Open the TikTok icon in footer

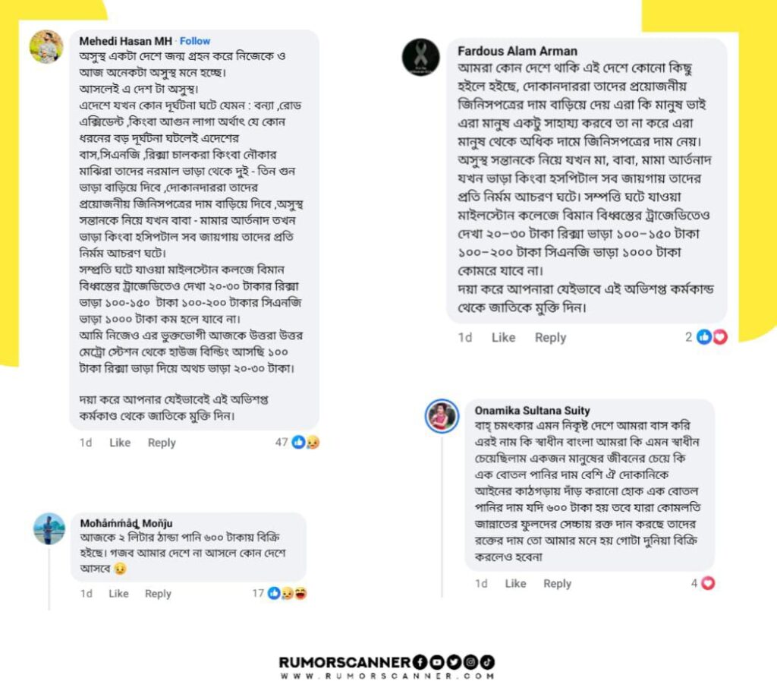coord(487,662)
